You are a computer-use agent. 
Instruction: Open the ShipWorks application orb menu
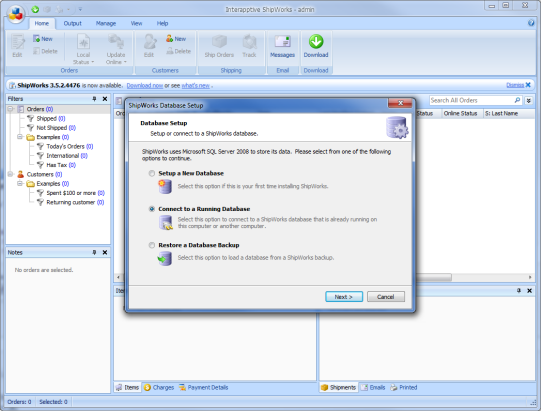coord(16,14)
